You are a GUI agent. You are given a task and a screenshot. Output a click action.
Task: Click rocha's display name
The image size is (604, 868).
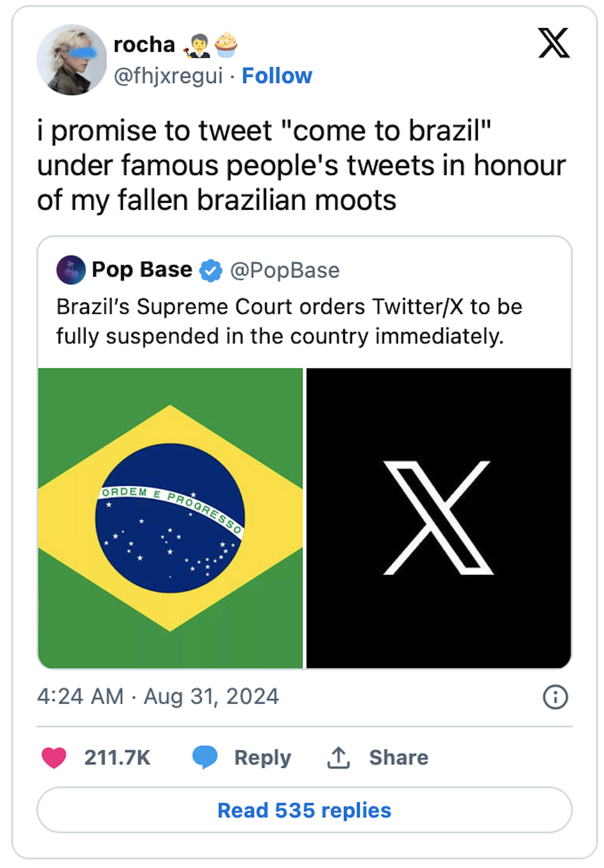144,45
